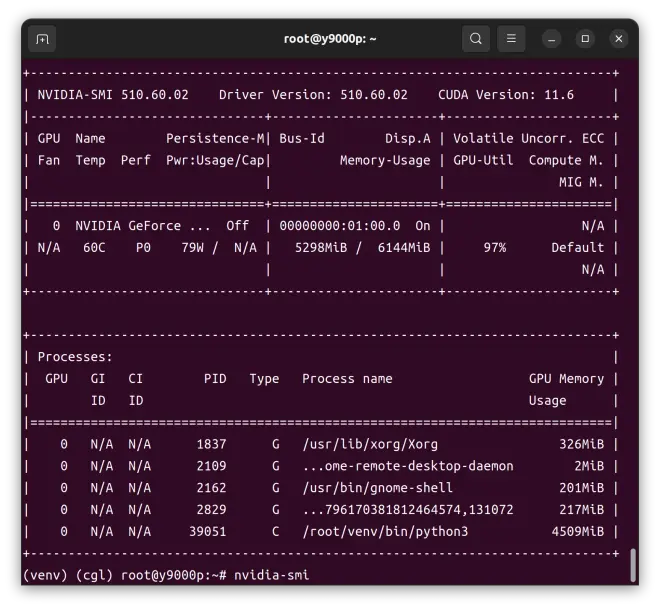Viewport: 660px width, 609px height.
Task: Click the P0 performance state
Action: click(x=143, y=248)
